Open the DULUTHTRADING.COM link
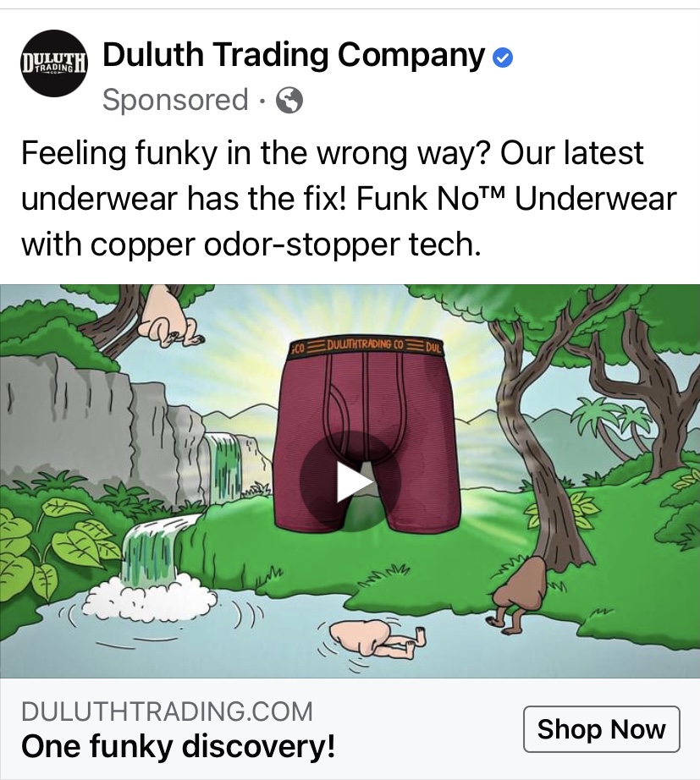Screen dimensions: 700x780 [167, 711]
